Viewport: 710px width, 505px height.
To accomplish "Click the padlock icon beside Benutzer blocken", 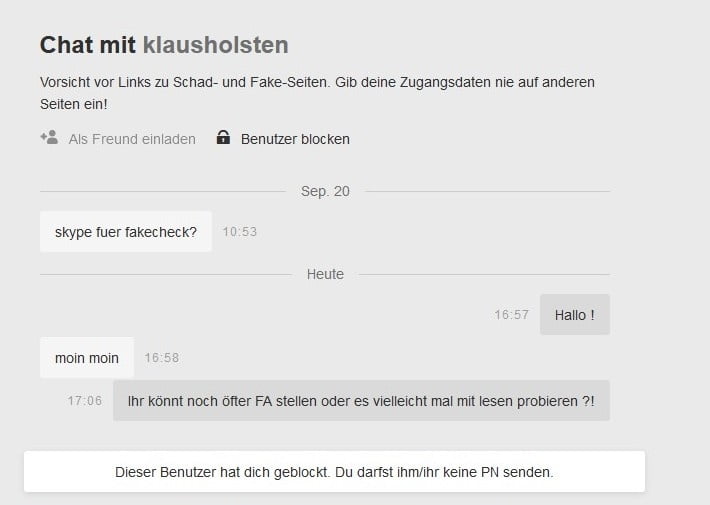I will (x=223, y=138).
